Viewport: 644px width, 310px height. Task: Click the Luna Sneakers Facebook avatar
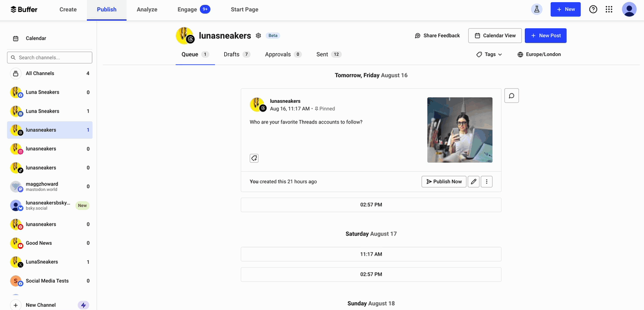16,92
